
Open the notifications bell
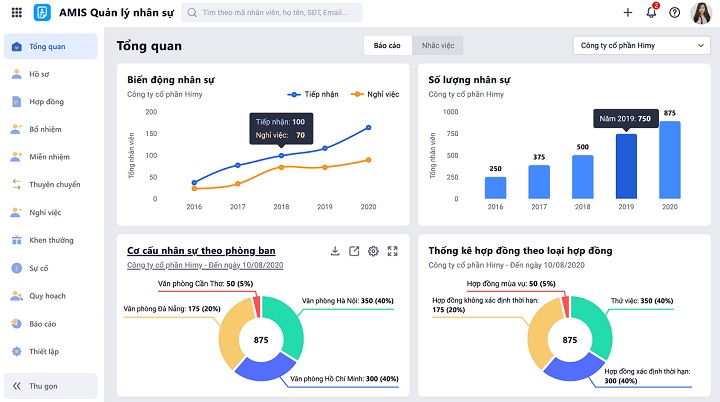click(x=652, y=12)
